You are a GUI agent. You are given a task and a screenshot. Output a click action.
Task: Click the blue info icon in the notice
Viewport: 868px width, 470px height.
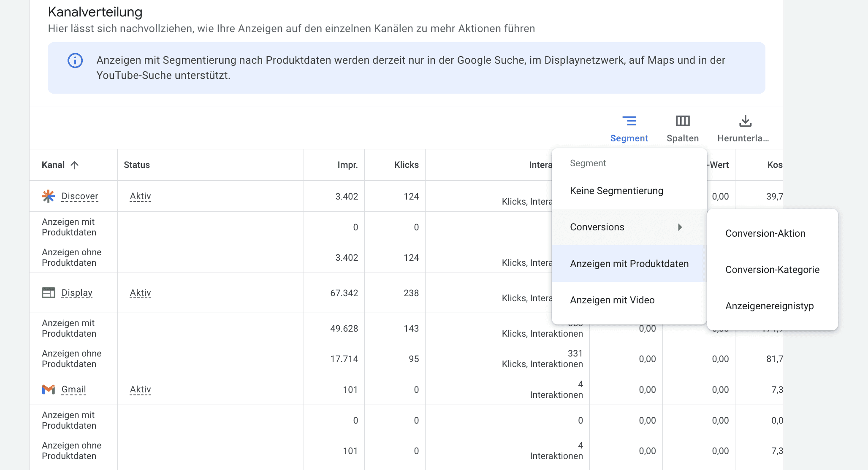coord(75,60)
